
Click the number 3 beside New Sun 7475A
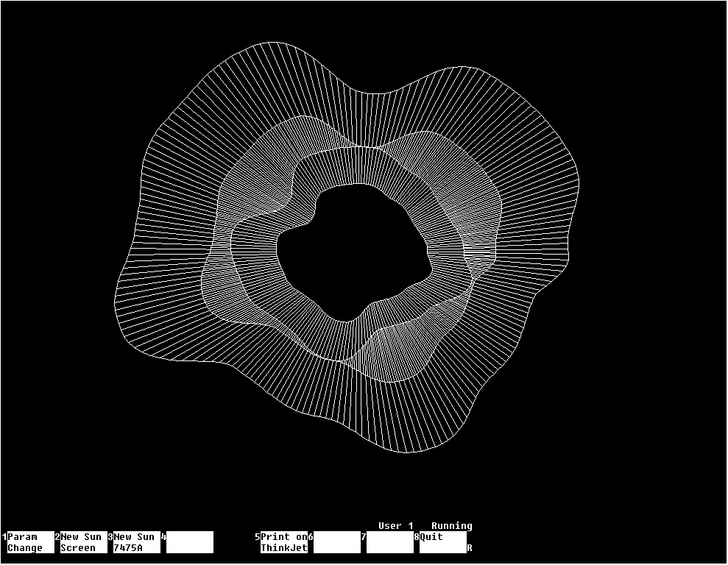110,537
